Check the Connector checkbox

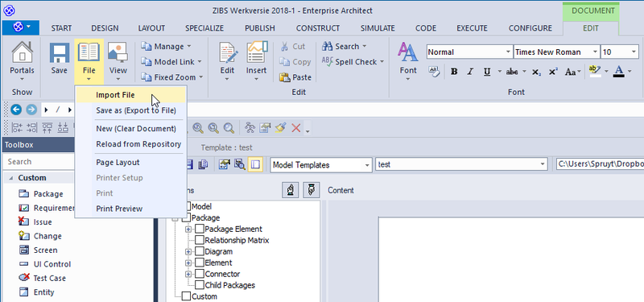[x=199, y=274]
